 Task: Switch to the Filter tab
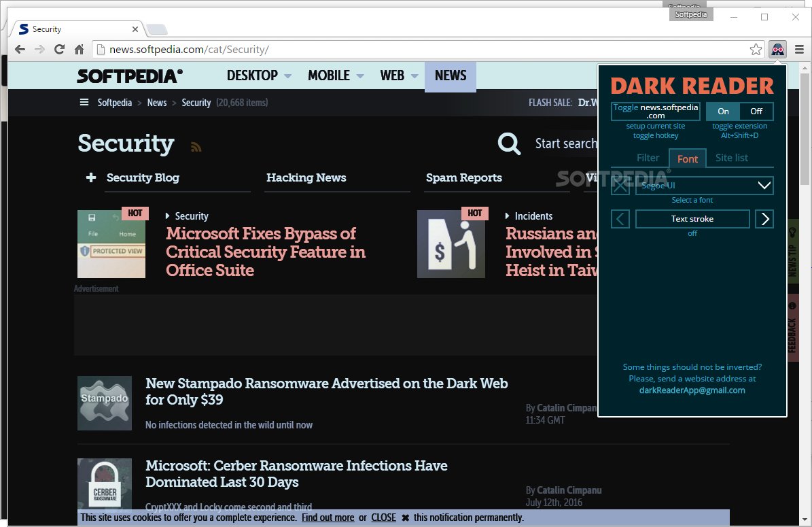(x=648, y=158)
